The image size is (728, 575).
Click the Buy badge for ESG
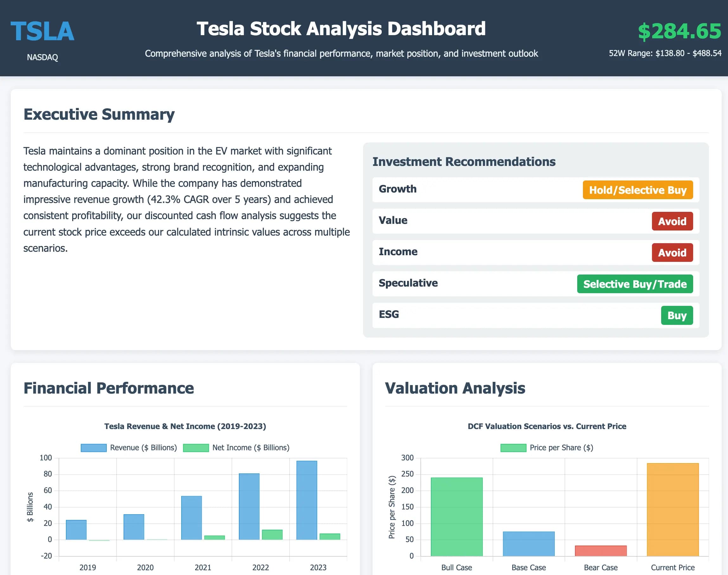coord(677,315)
